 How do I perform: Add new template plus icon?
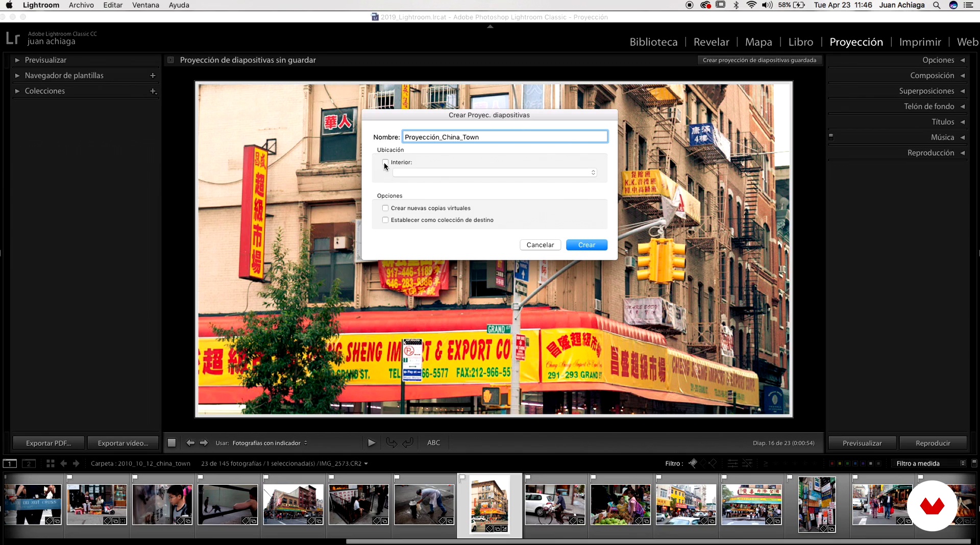tap(153, 76)
